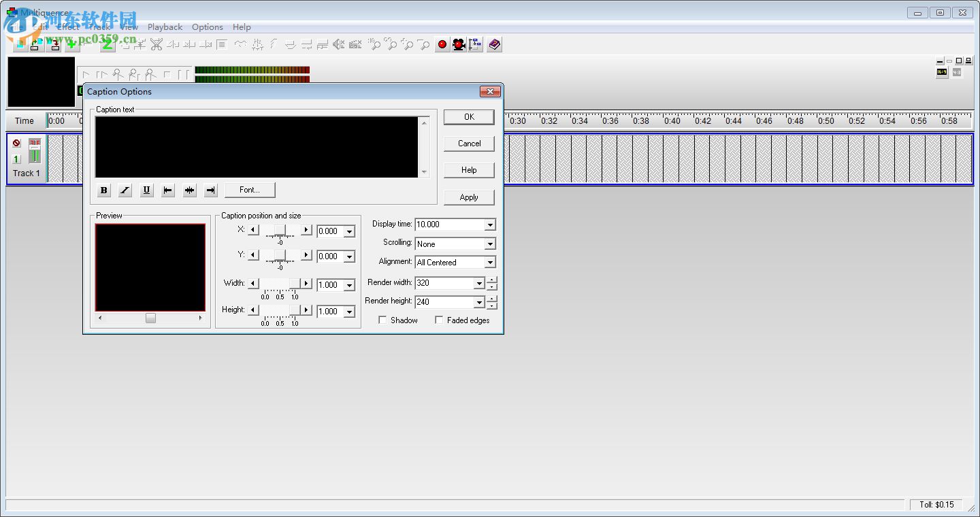Open the Alignment dropdown list
Screen dimensions: 980x517
pos(489,262)
